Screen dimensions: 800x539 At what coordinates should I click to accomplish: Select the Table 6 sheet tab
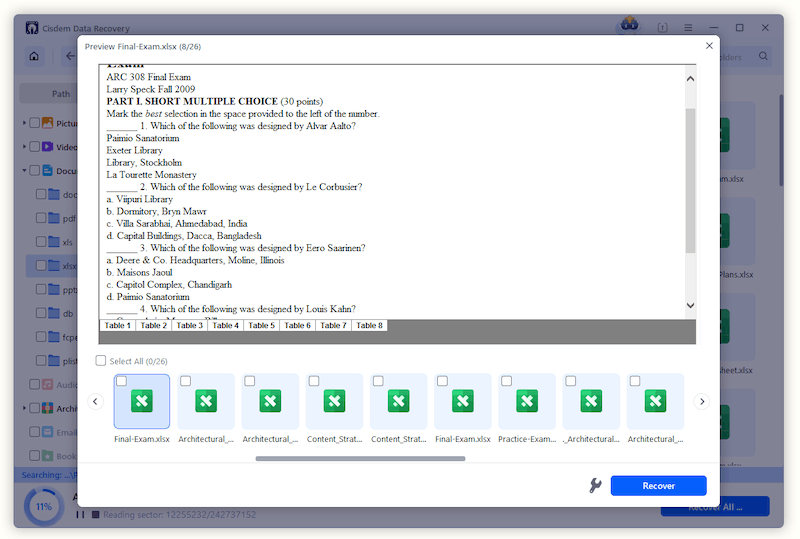[x=297, y=326]
